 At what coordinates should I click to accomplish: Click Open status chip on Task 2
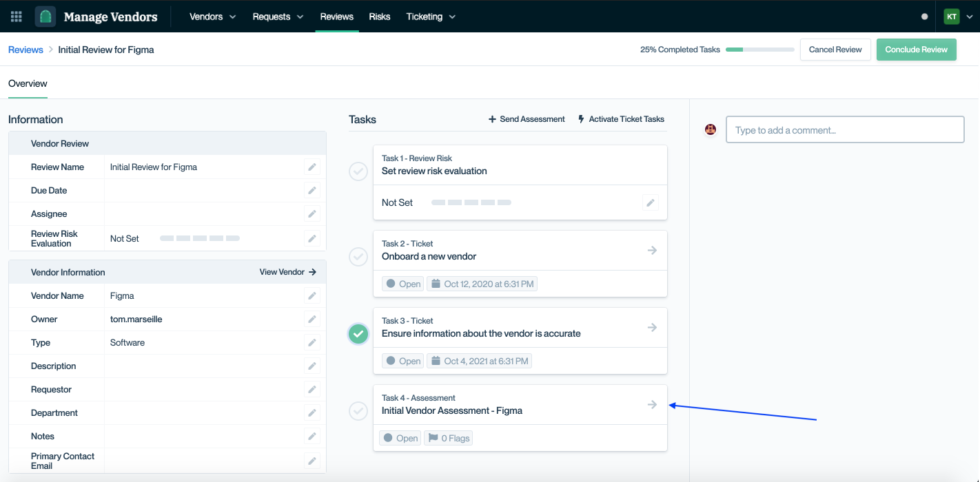[403, 284]
